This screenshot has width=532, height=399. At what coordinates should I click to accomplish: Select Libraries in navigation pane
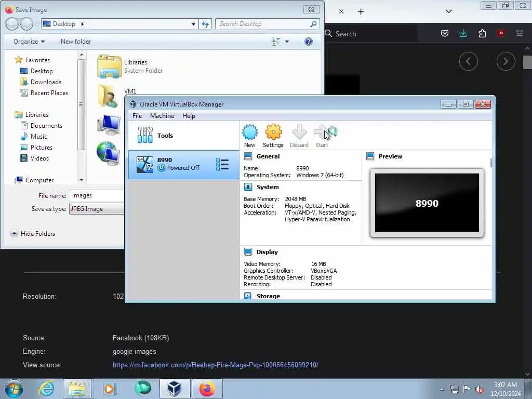[x=32, y=115]
